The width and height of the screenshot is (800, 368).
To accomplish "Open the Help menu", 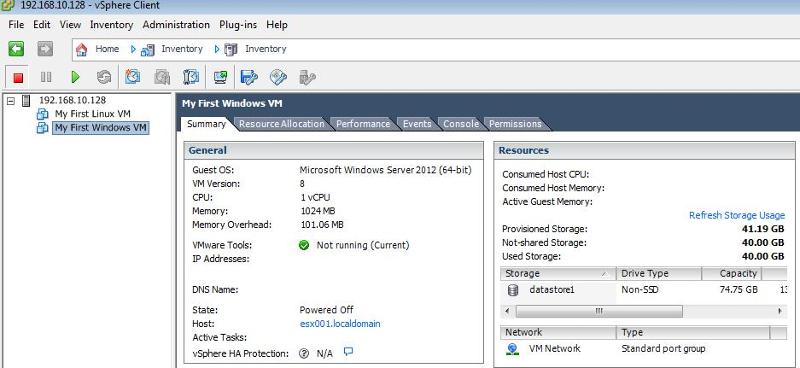I will point(277,24).
